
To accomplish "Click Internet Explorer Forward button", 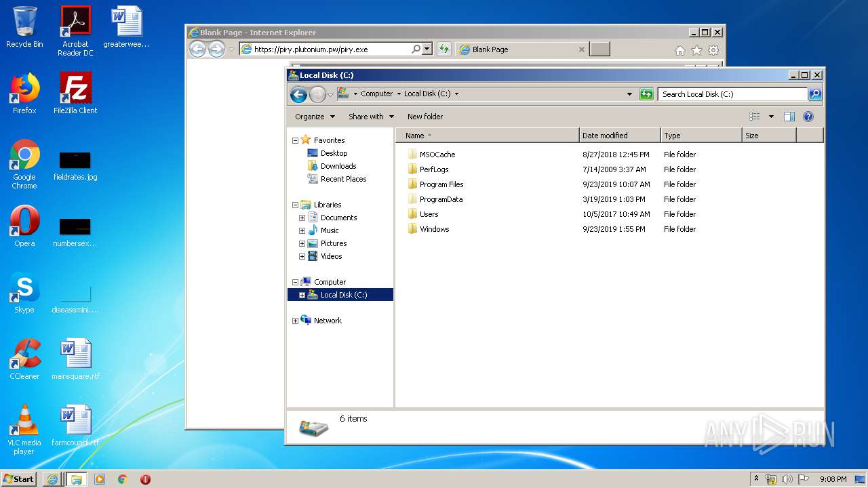I will 216,49.
